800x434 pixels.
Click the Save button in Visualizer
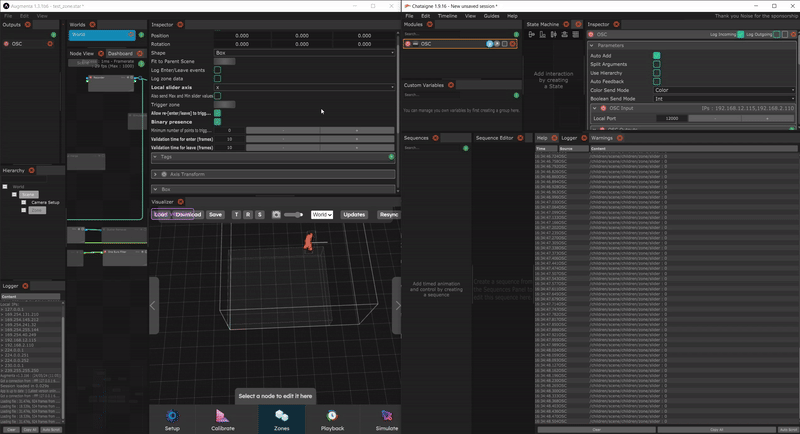click(x=215, y=214)
